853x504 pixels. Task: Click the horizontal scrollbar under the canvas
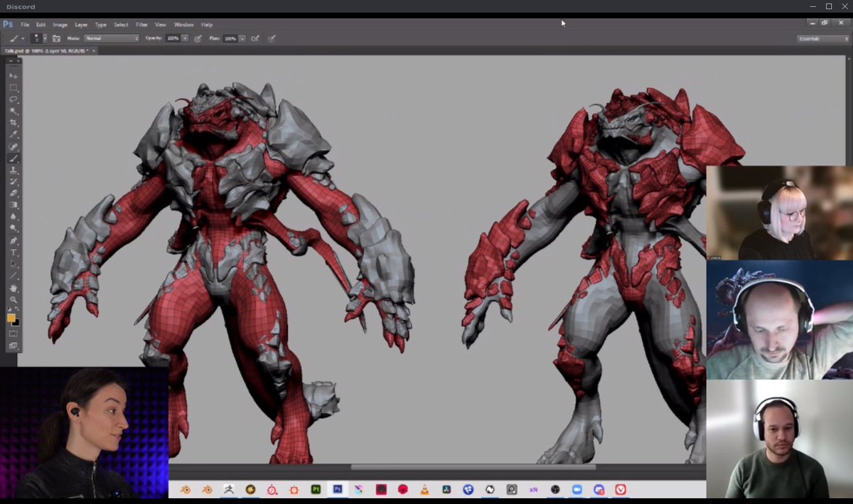tap(473, 467)
